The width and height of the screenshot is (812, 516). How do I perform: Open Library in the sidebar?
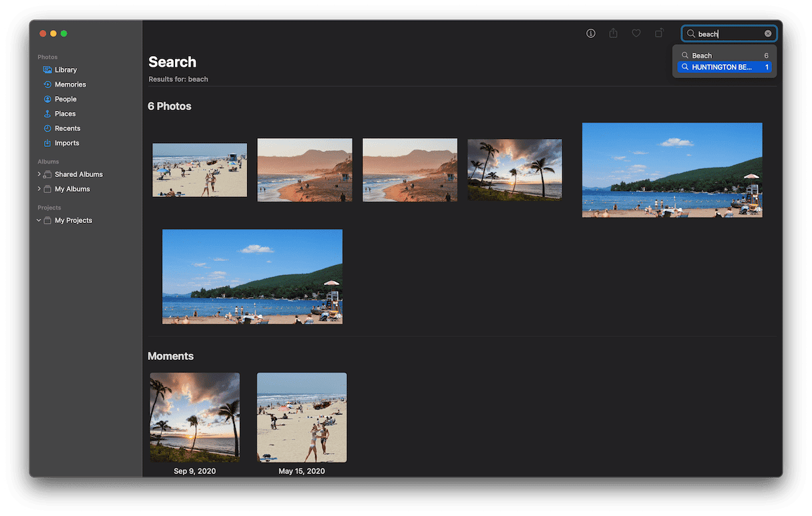click(x=65, y=70)
